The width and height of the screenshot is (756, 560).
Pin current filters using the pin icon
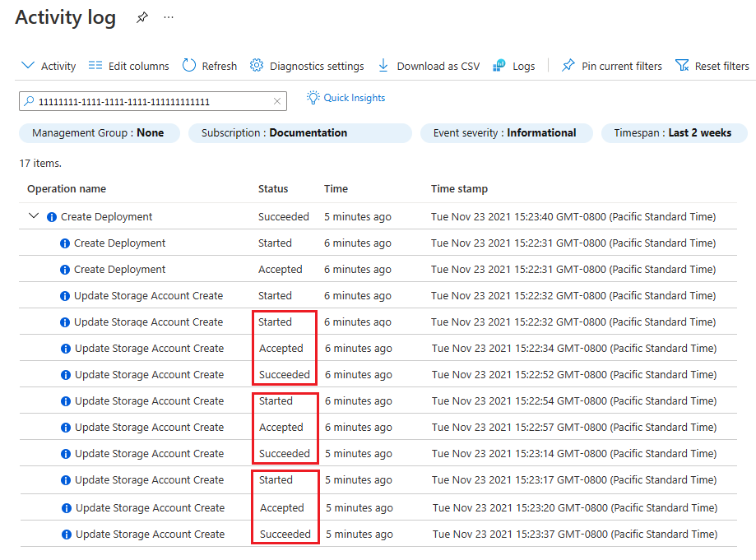click(x=568, y=66)
